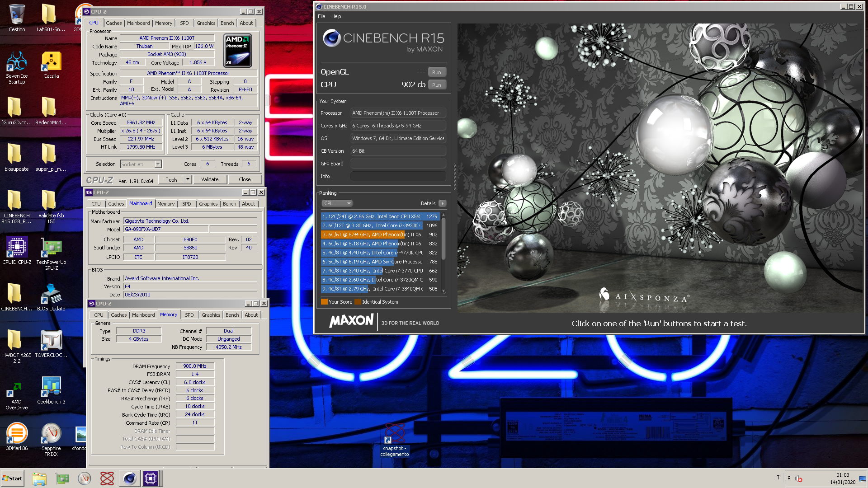868x488 pixels.
Task: Click the Validate button in CPU-Z
Action: (x=210, y=179)
